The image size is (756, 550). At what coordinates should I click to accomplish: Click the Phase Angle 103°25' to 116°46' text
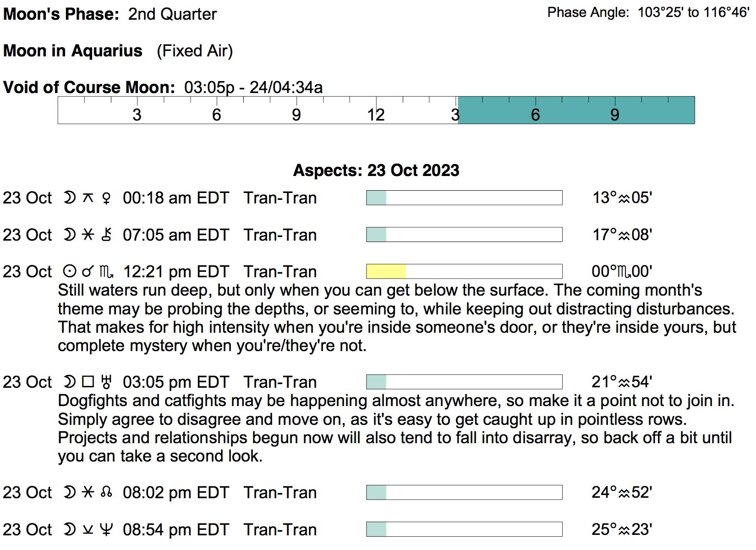coord(648,12)
